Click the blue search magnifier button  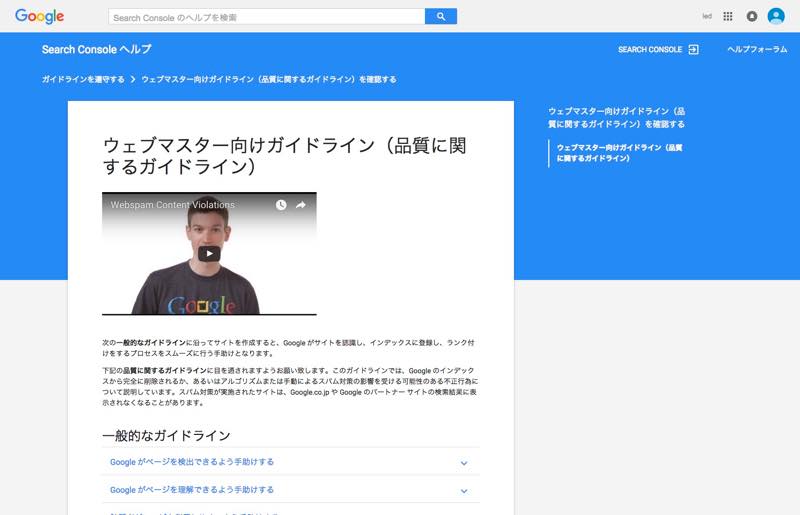pos(441,16)
